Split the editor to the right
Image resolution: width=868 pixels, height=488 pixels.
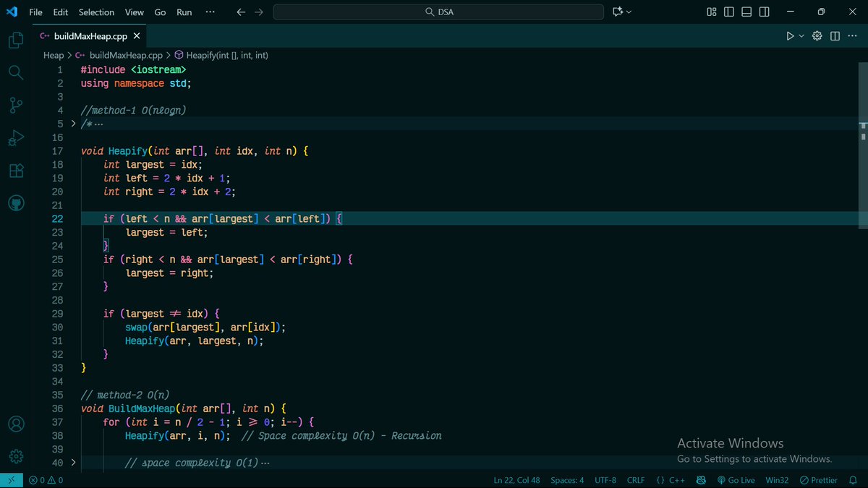pyautogui.click(x=835, y=36)
